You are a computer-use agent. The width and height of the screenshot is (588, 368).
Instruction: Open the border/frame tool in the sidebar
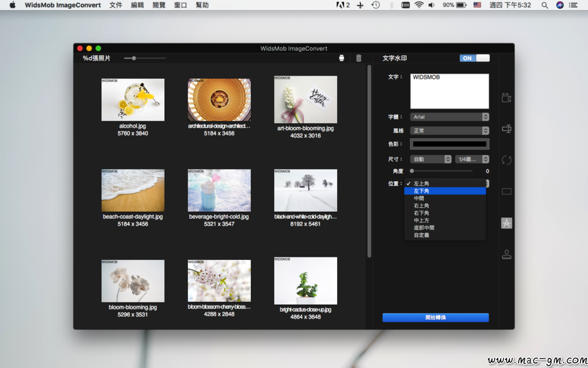[x=506, y=192]
